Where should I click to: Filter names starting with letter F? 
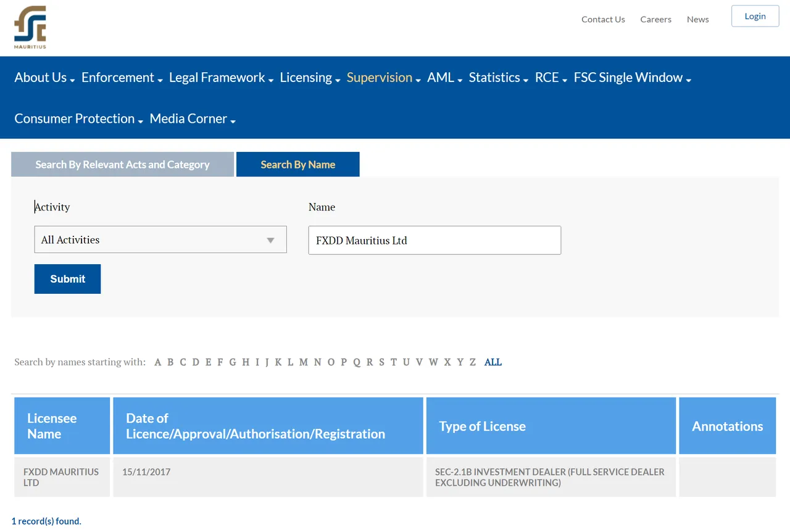(x=220, y=362)
